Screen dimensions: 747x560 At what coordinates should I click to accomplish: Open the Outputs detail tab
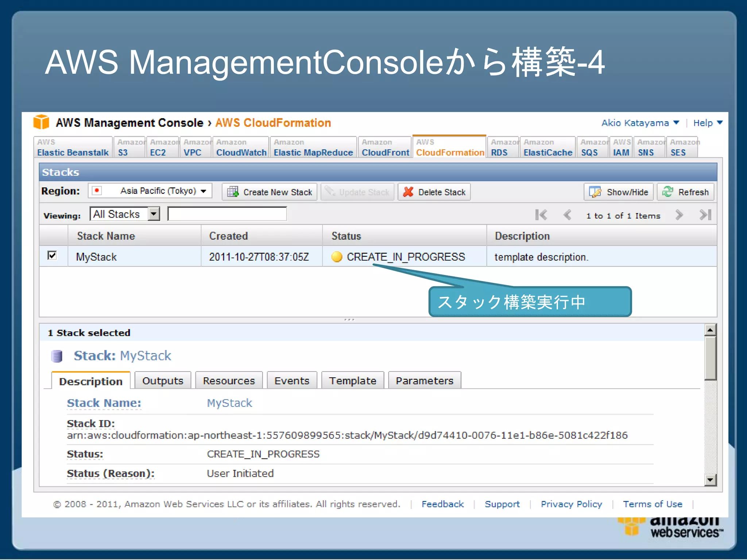pyautogui.click(x=163, y=380)
